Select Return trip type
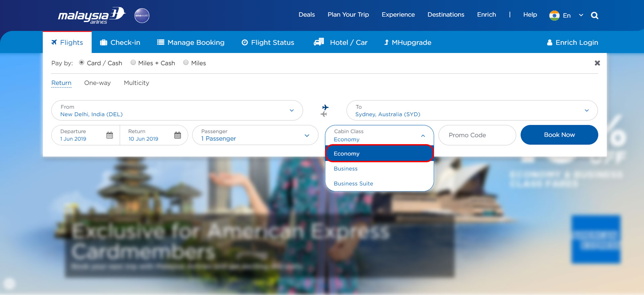This screenshot has height=295, width=644. click(x=61, y=83)
